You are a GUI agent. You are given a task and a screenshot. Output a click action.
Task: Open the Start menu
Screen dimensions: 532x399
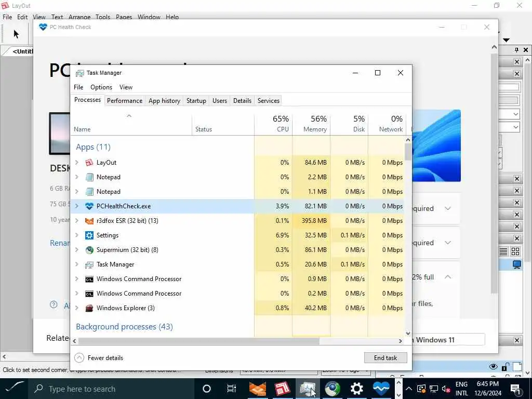[x=14, y=389]
